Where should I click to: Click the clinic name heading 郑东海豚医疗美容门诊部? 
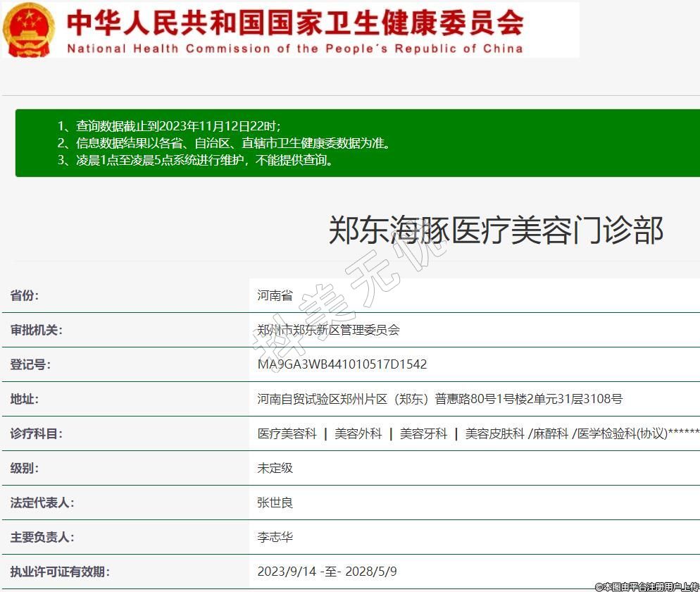click(496, 230)
